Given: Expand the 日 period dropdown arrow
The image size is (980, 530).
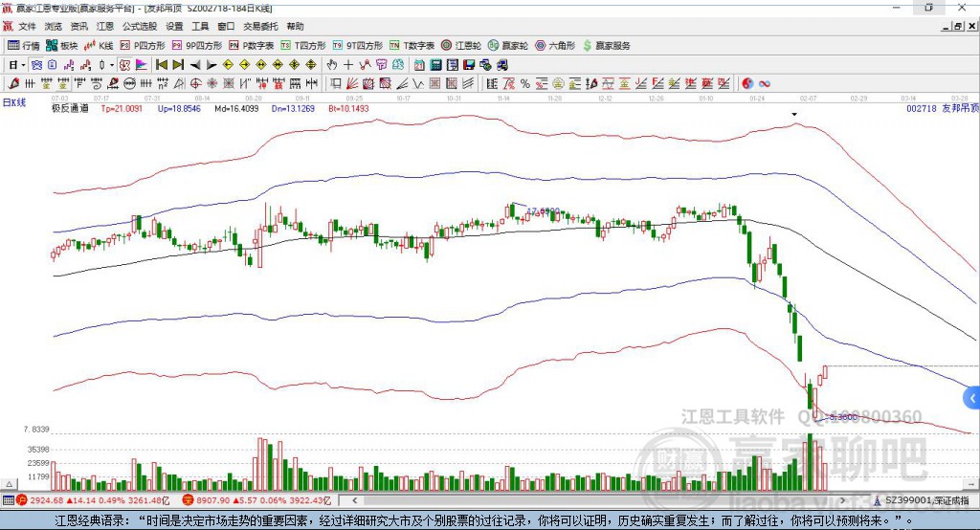Looking at the screenshot, I should 23,65.
